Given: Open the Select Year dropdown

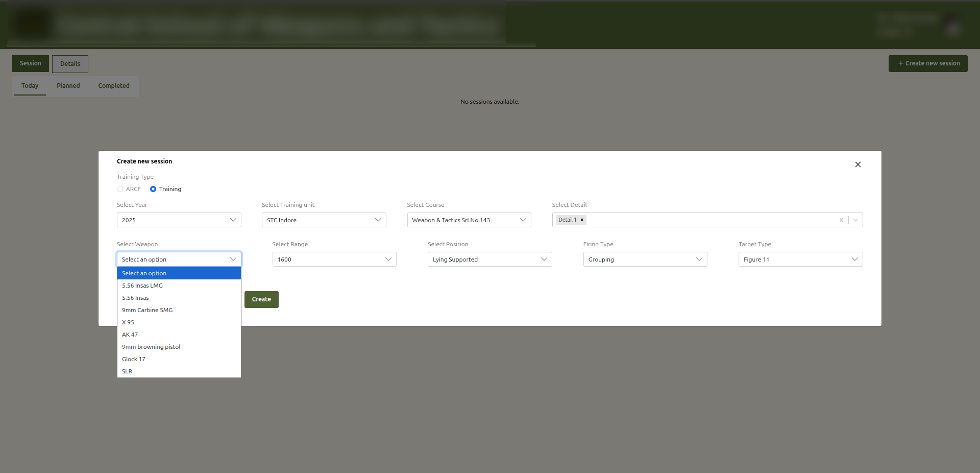Looking at the screenshot, I should (x=179, y=220).
